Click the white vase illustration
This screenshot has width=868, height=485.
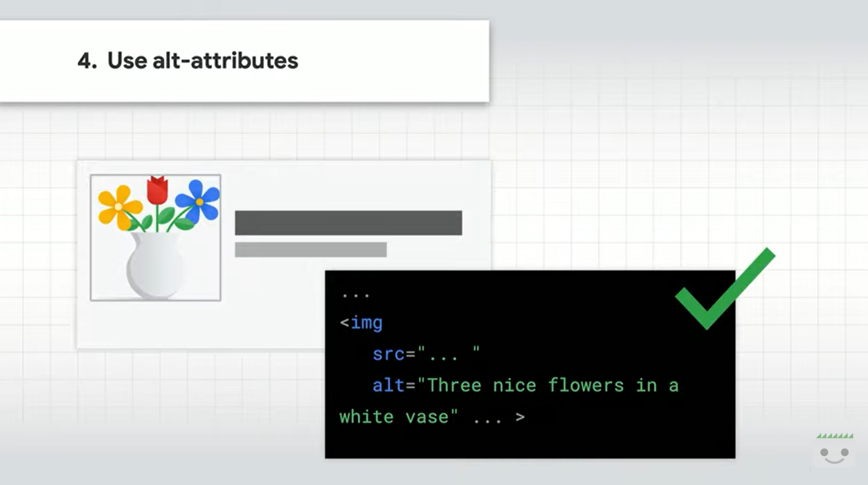155,266
